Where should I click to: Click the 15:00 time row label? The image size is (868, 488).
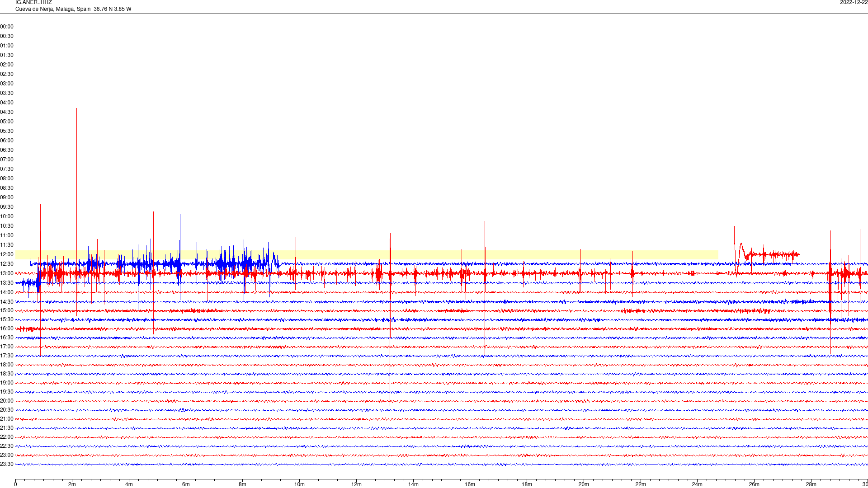[x=7, y=310]
